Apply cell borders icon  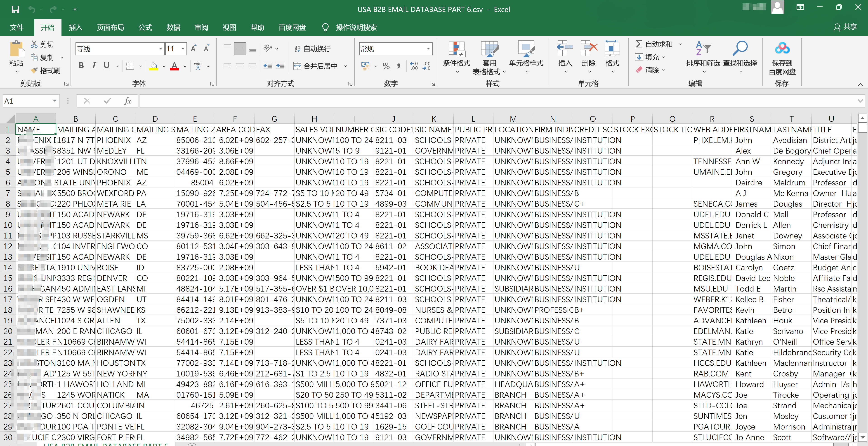[130, 66]
